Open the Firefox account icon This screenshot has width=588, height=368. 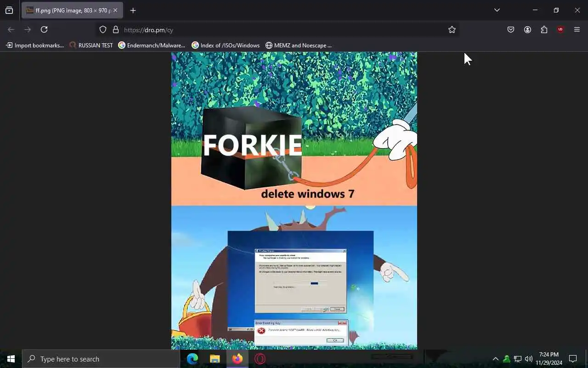click(527, 29)
